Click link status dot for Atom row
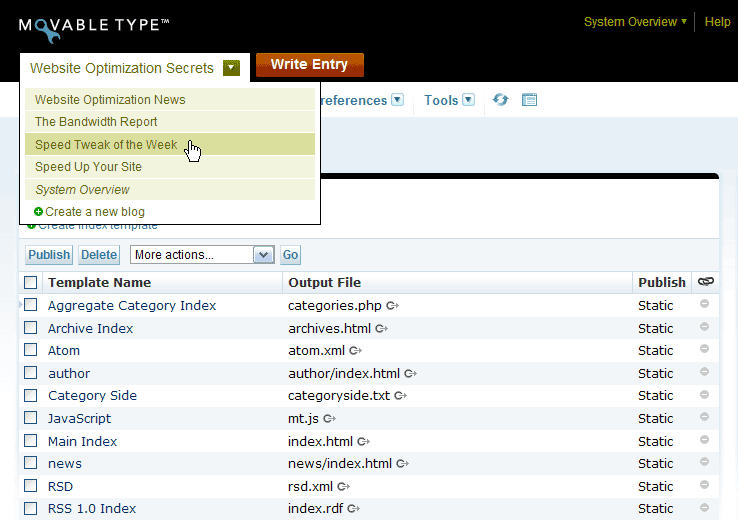This screenshot has height=520, width=738. pyautogui.click(x=705, y=349)
